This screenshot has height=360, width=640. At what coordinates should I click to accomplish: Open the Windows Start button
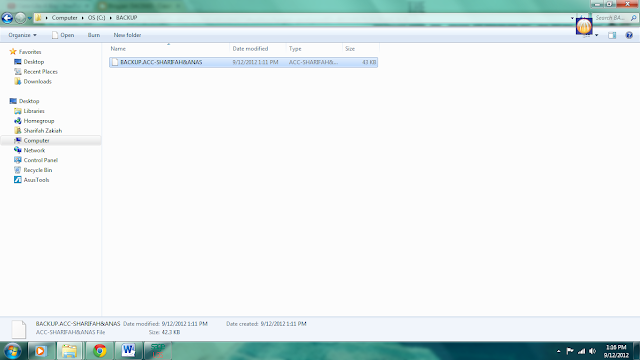pyautogui.click(x=12, y=351)
